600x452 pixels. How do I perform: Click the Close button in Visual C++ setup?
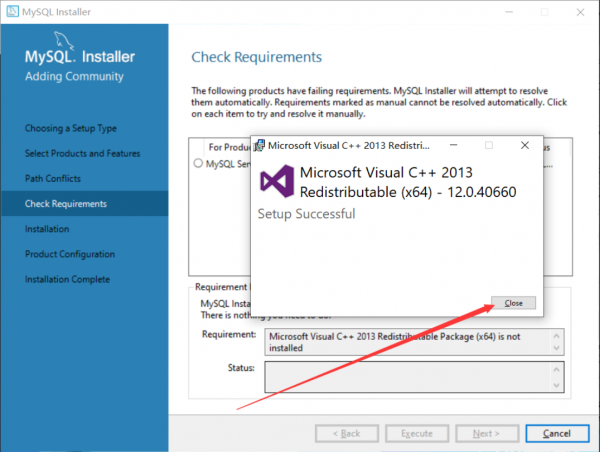[513, 302]
